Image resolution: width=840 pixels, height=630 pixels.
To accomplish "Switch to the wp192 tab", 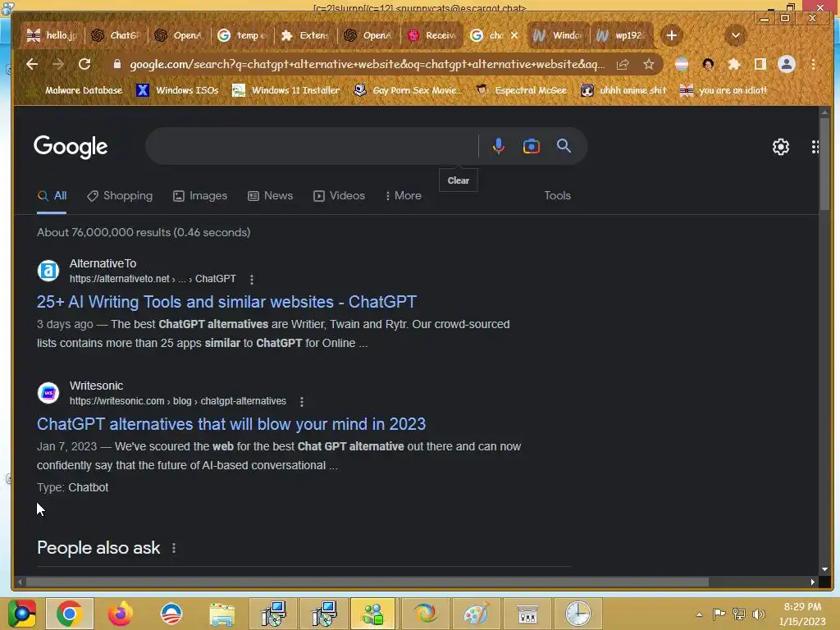I will click(622, 35).
